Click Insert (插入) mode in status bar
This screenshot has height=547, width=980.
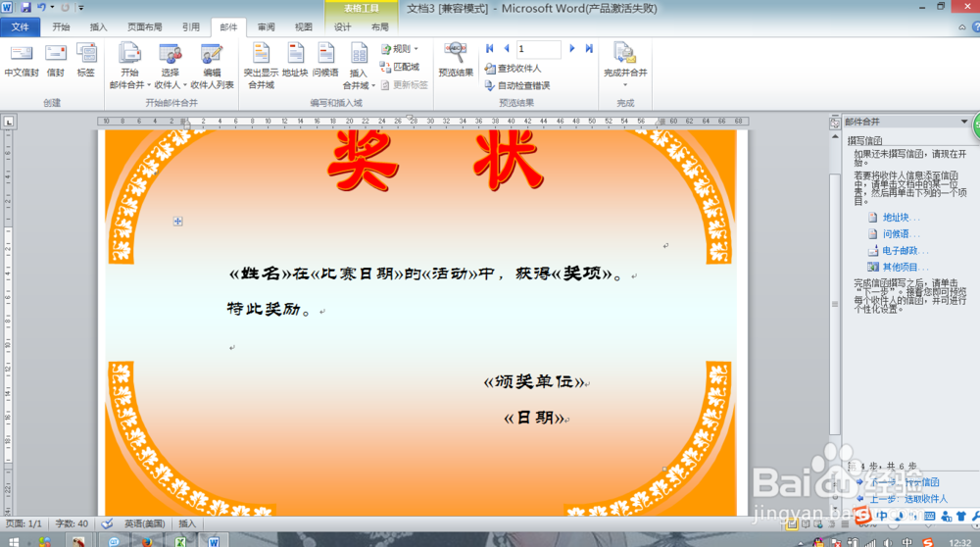tap(187, 523)
